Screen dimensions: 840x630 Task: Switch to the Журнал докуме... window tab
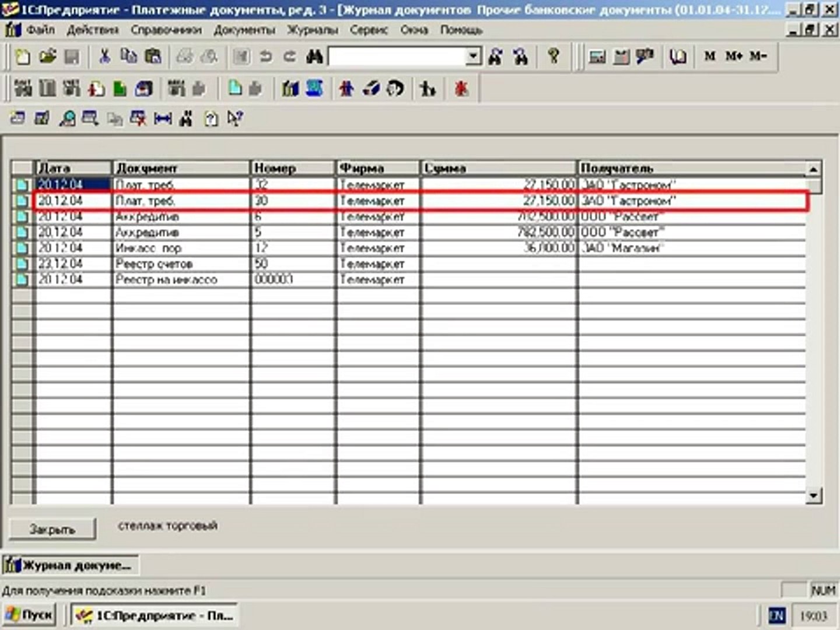pyautogui.click(x=70, y=565)
